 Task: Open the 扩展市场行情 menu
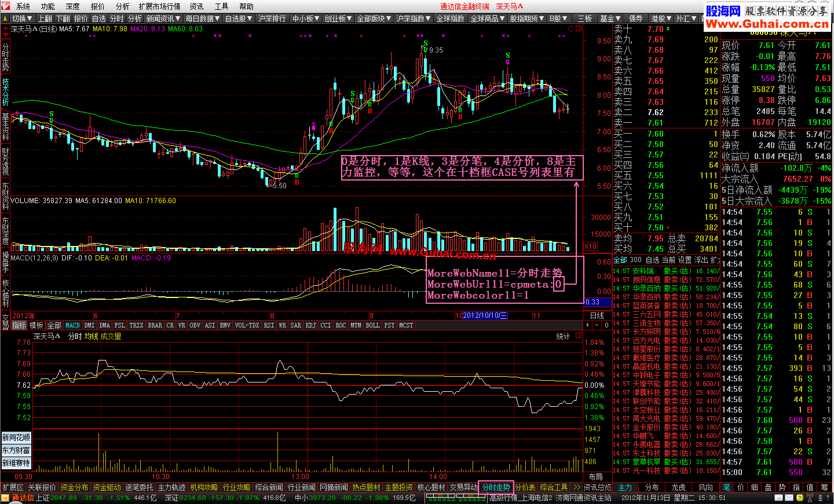tap(159, 6)
